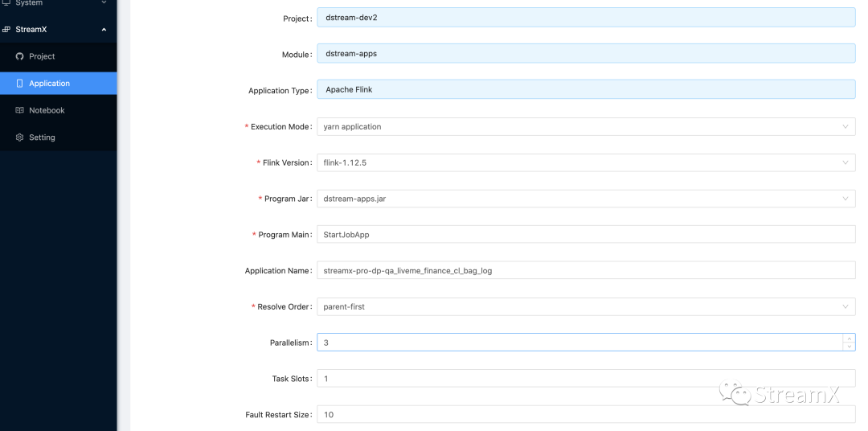Open the Flink Version dropdown

[585, 162]
